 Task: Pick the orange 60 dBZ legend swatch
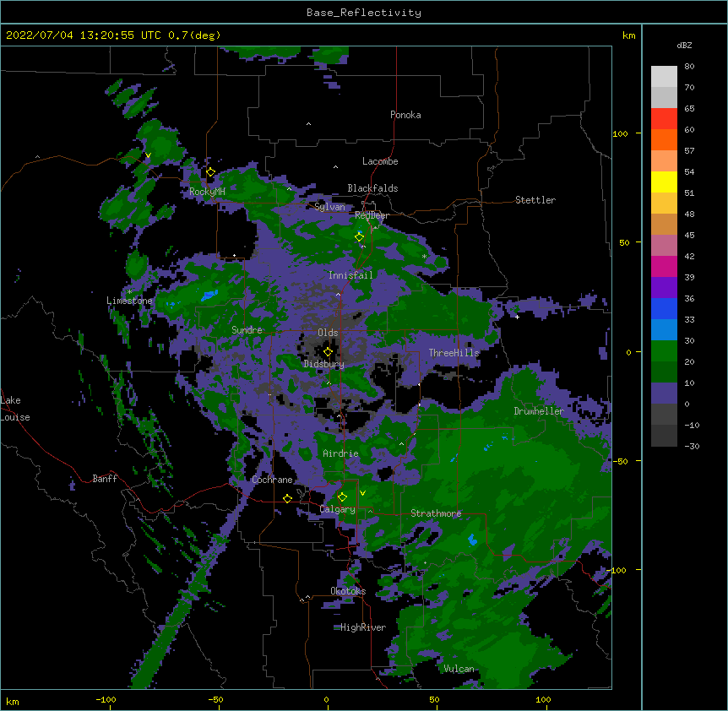[x=664, y=139]
